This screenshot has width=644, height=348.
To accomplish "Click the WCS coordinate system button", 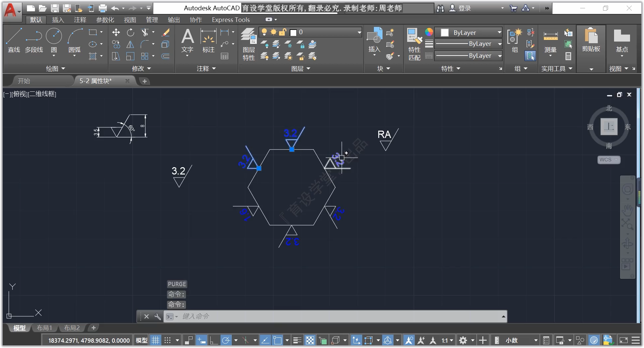I will [x=608, y=160].
